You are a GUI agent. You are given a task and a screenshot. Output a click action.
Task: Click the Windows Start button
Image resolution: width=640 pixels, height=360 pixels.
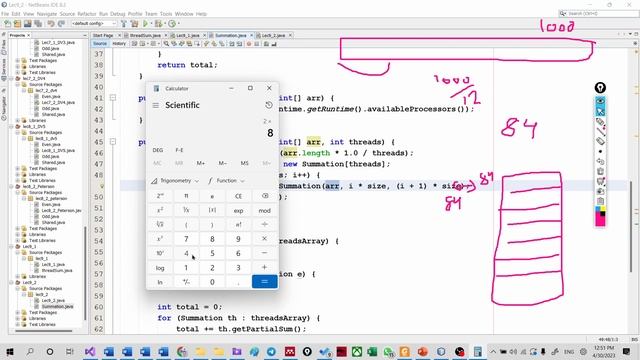pyautogui.click(x=10, y=351)
